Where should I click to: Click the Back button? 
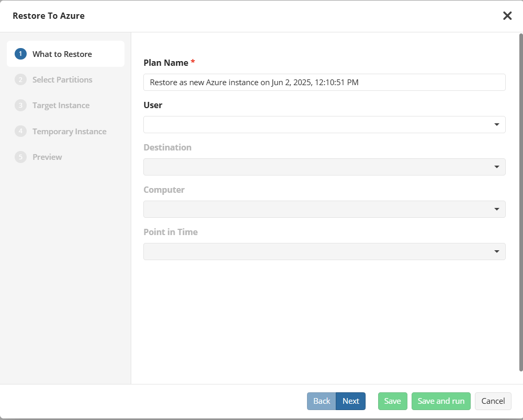[321, 401]
